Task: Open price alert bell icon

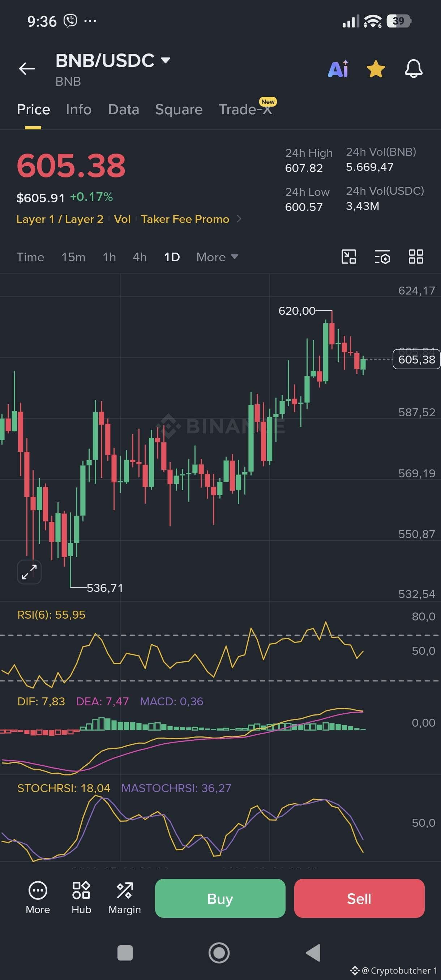Action: tap(413, 69)
